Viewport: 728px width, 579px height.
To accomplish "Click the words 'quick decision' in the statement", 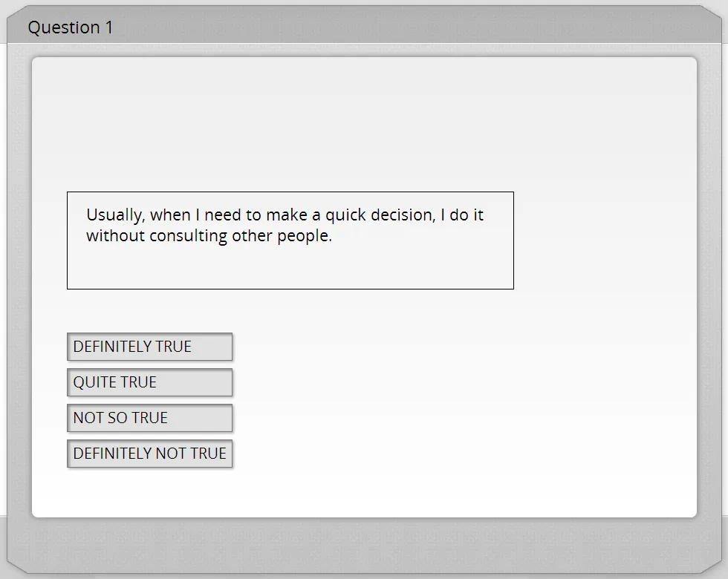I will click(380, 215).
